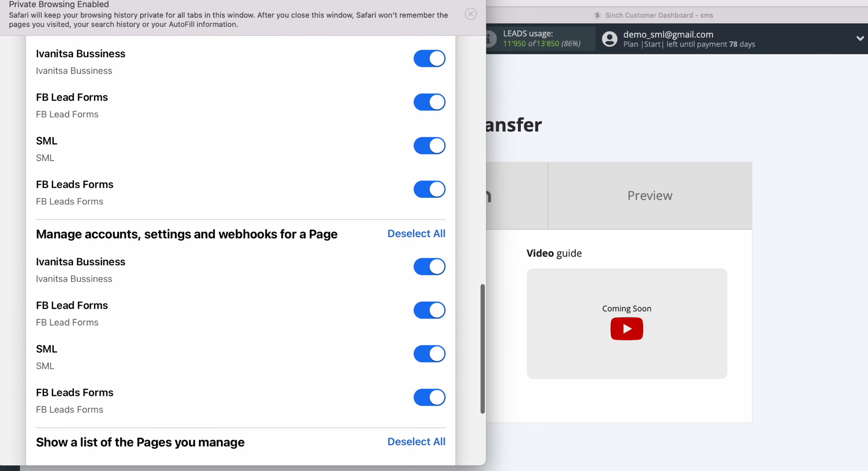Disable Ivanitsa Bussiness under Manage accounts section

point(429,267)
